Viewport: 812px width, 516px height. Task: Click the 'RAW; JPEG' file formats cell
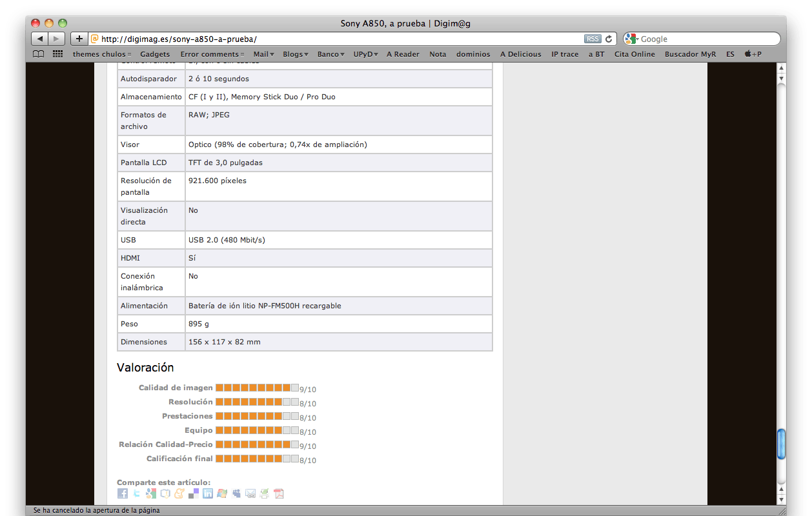(339, 121)
